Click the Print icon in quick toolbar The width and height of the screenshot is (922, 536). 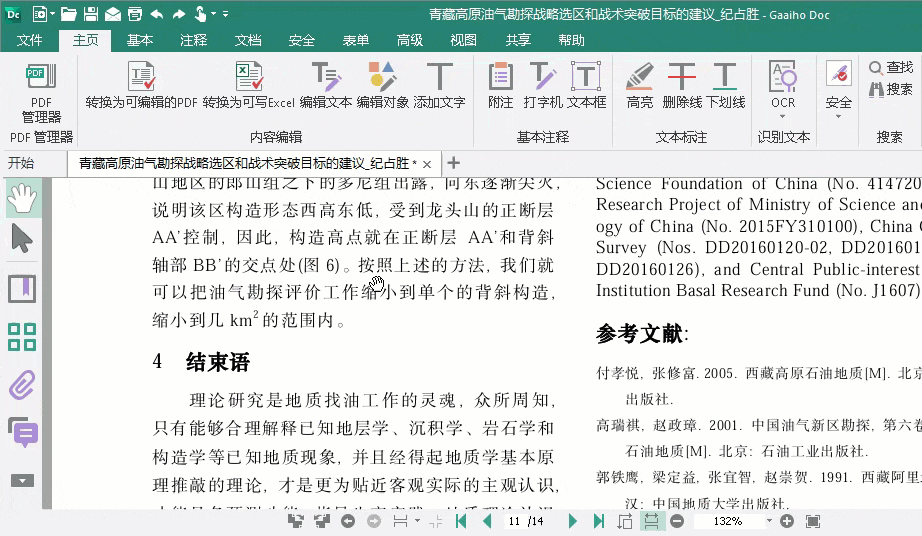point(135,14)
